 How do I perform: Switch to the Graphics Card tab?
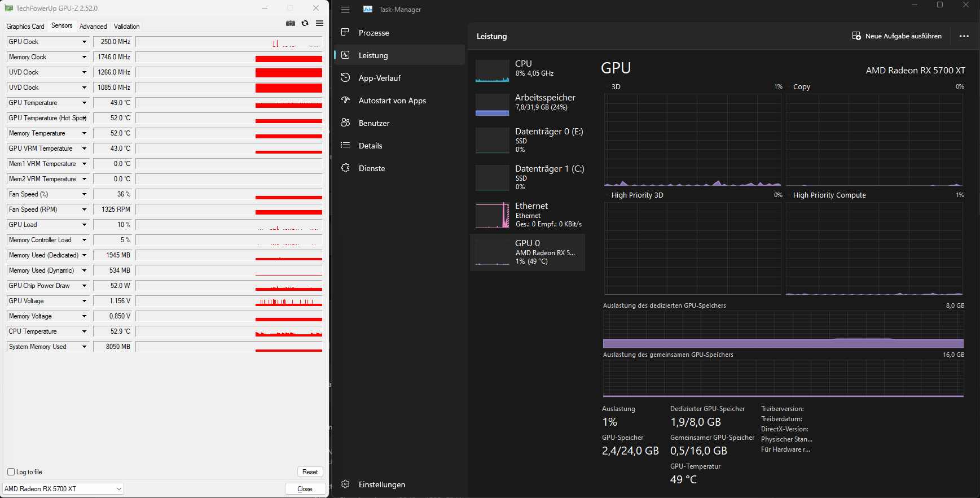25,27
